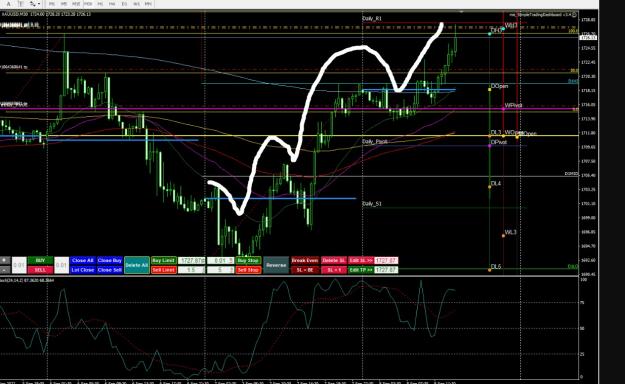Click the DOpen marker label
The height and width of the screenshot is (384, 625).
[499, 86]
